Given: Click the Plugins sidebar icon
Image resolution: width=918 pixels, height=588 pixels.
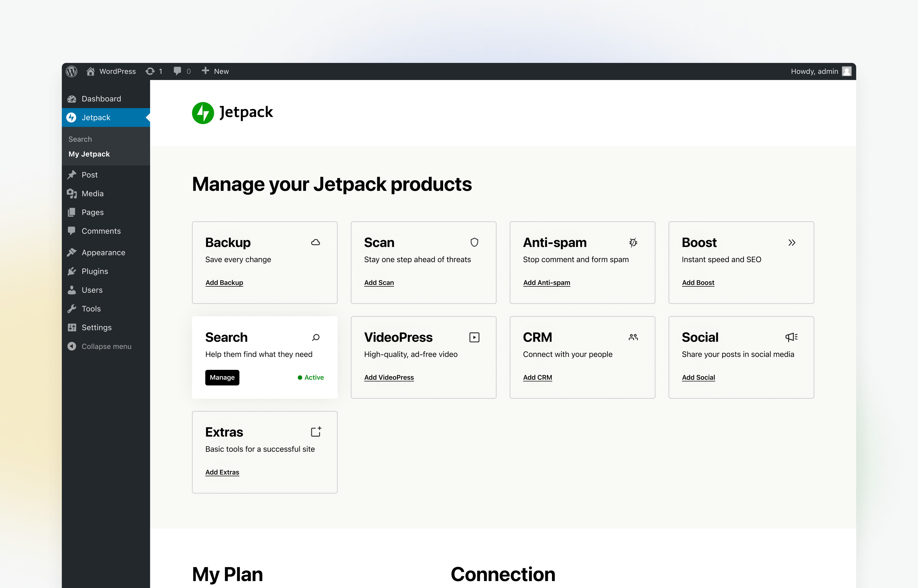Looking at the screenshot, I should coord(72,271).
